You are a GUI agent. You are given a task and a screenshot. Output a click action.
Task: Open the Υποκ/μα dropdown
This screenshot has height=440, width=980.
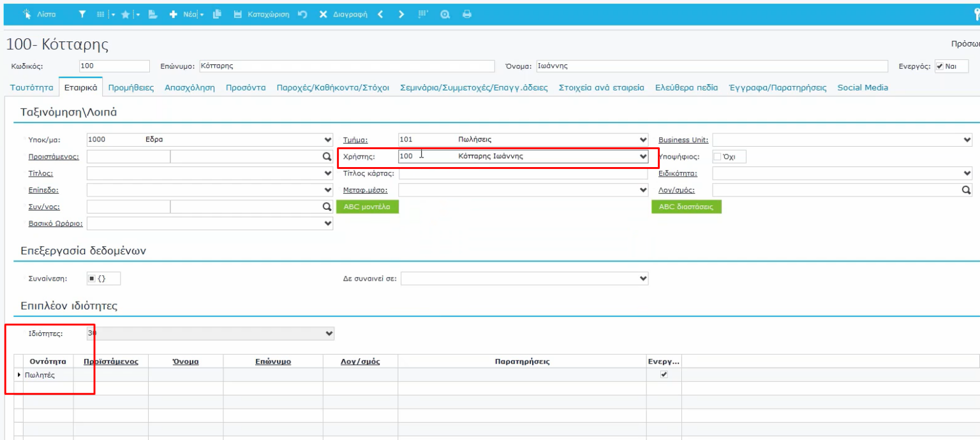click(x=328, y=140)
